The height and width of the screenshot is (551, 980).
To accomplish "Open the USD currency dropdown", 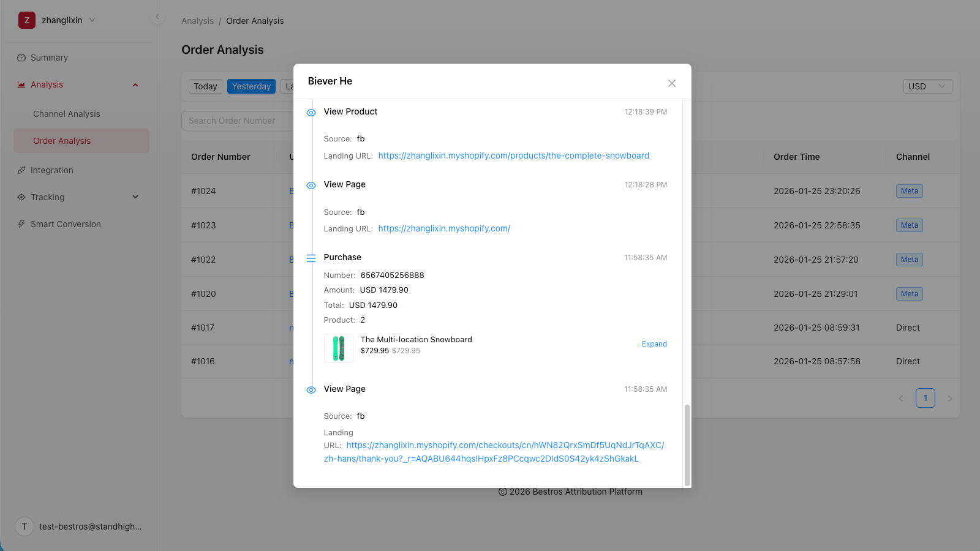I will pyautogui.click(x=927, y=86).
